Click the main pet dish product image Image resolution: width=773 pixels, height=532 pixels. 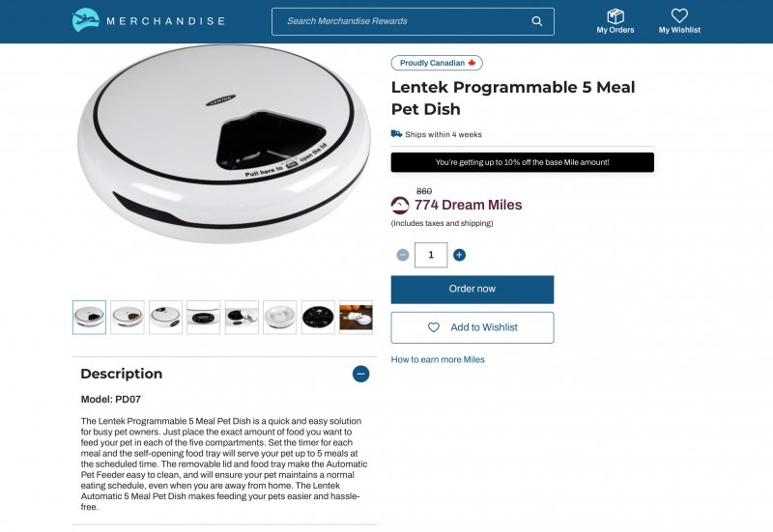coord(224,144)
